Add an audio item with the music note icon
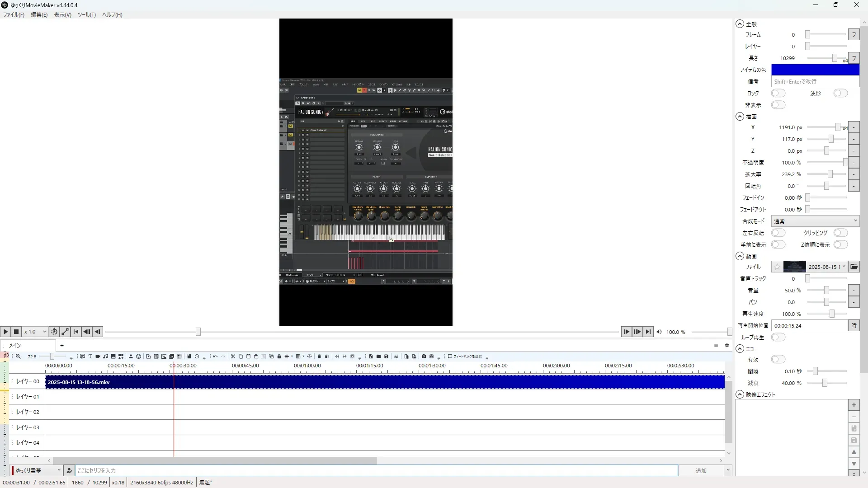Image resolution: width=868 pixels, height=488 pixels. pos(105,357)
